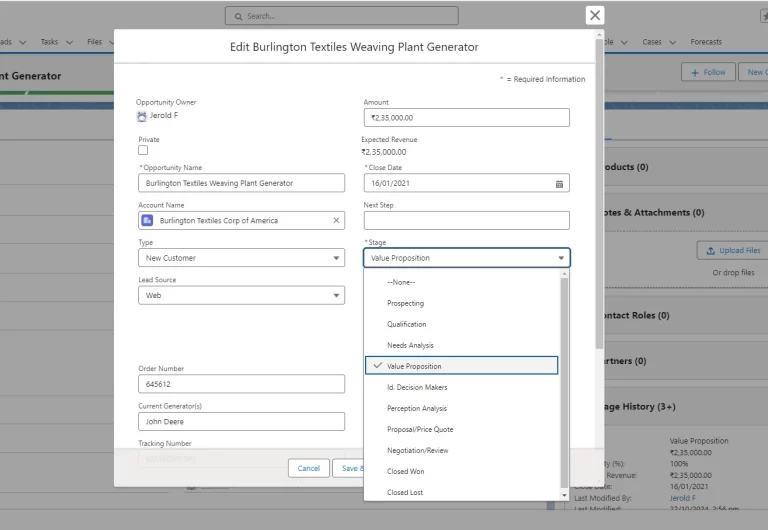The height and width of the screenshot is (530, 768).
Task: Open the Close Date calendar picker icon
Action: [x=559, y=184]
